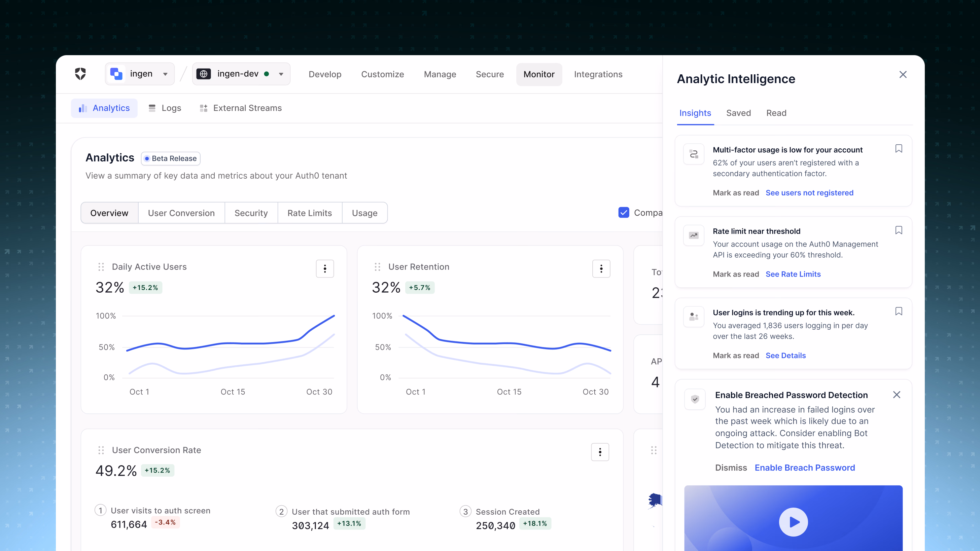Click step 1 User visits to auth screen
The image size is (980, 551).
pos(152,510)
